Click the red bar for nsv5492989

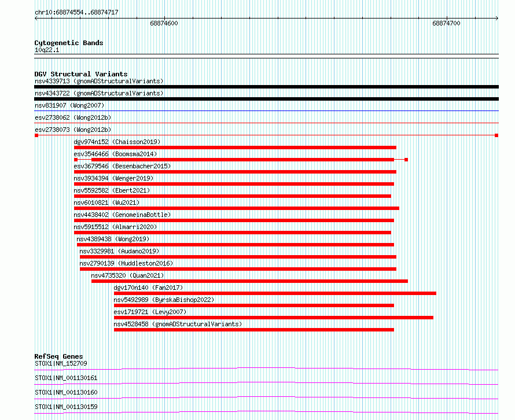pyautogui.click(x=254, y=305)
